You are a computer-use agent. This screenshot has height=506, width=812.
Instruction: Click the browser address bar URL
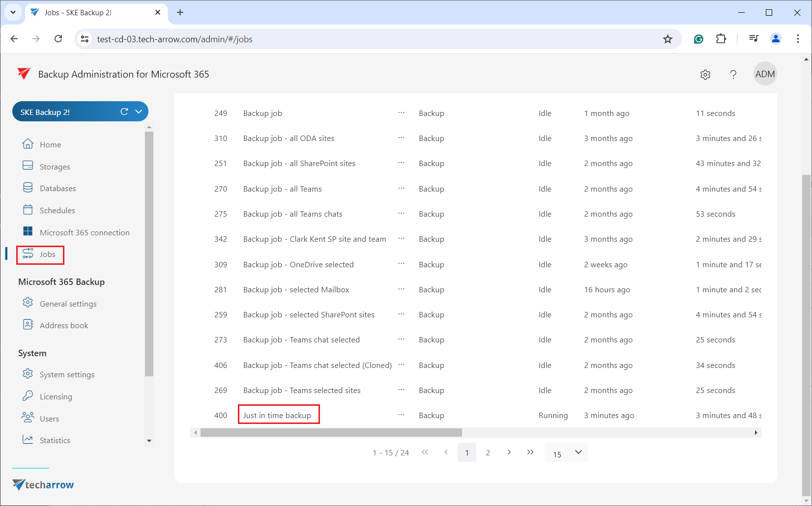click(174, 39)
